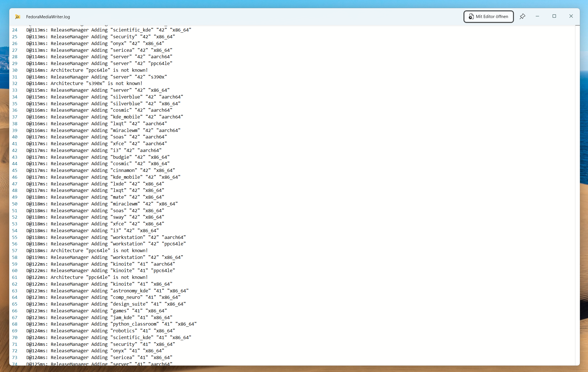
Task: Click line 71 adding "security" "41"
Action: (101, 344)
